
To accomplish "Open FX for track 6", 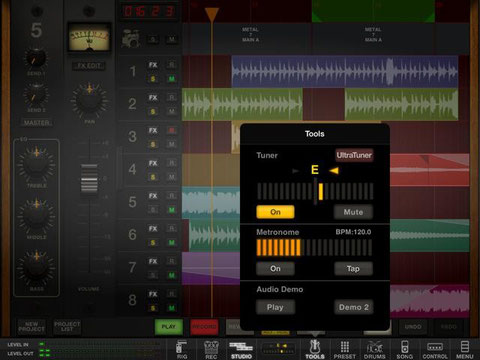I will pos(153,228).
